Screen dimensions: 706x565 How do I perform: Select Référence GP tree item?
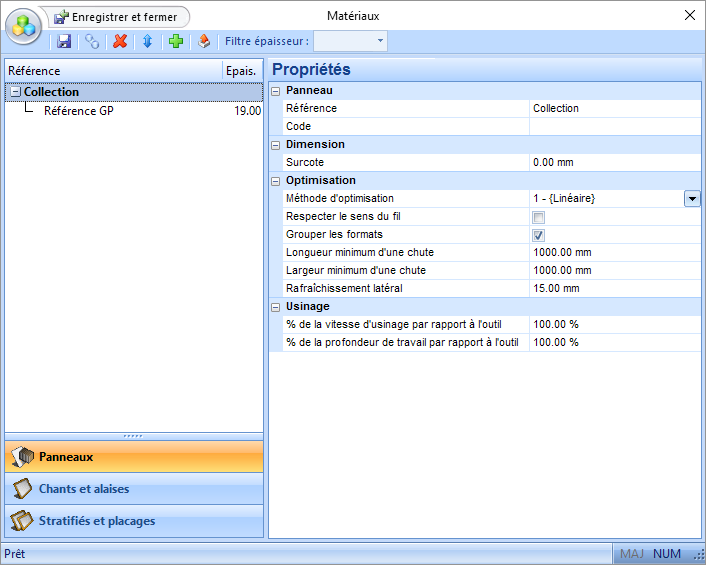point(78,111)
